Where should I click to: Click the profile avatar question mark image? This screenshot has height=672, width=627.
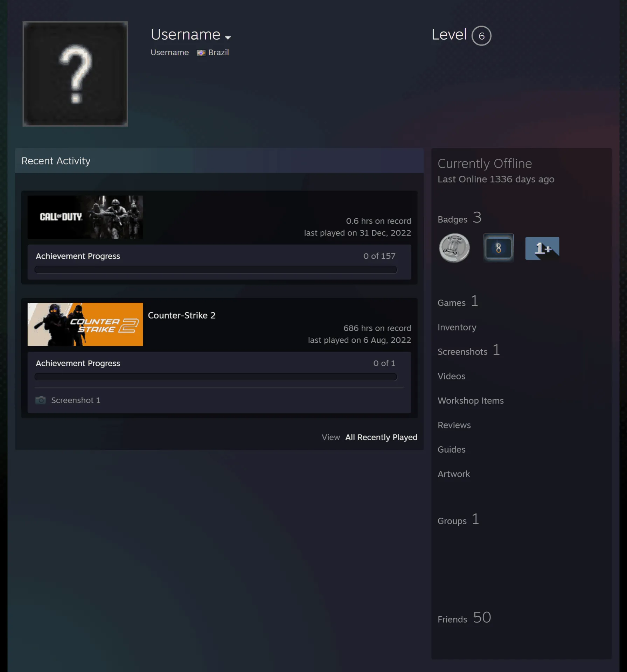[75, 74]
